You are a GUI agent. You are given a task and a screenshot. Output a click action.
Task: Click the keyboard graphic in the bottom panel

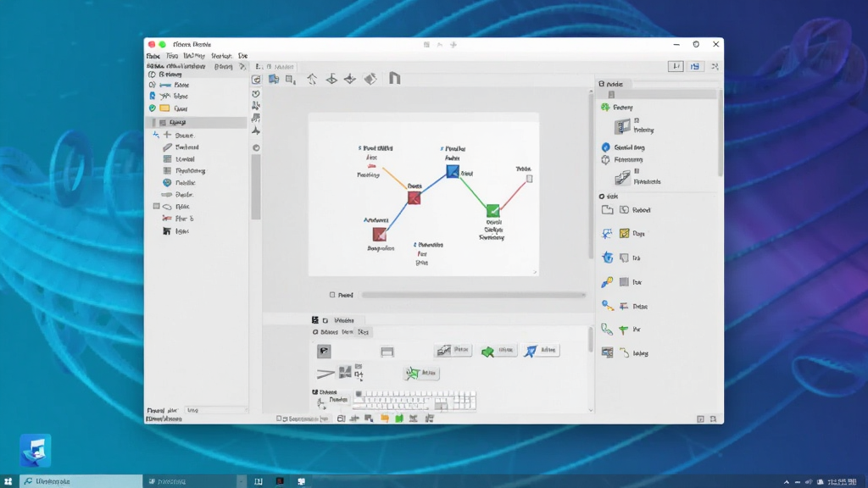coord(414,400)
